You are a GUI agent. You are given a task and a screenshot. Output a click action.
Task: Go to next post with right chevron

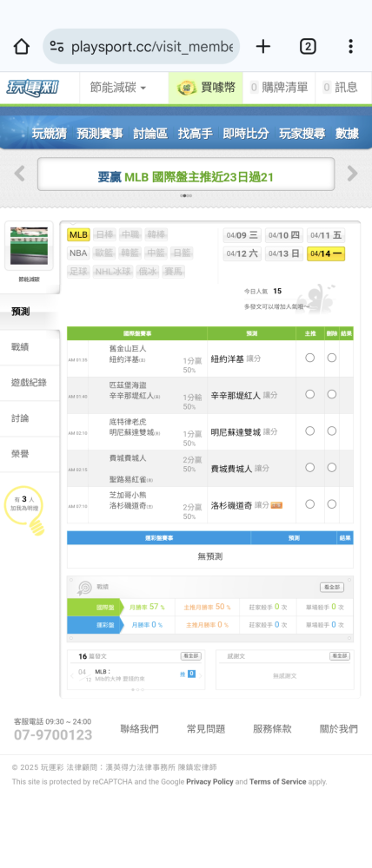click(200, 674)
